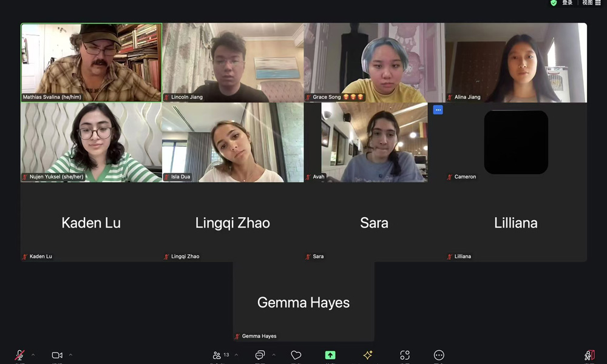607x364 pixels.
Task: Toggle the video camera on
Action: (x=57, y=355)
